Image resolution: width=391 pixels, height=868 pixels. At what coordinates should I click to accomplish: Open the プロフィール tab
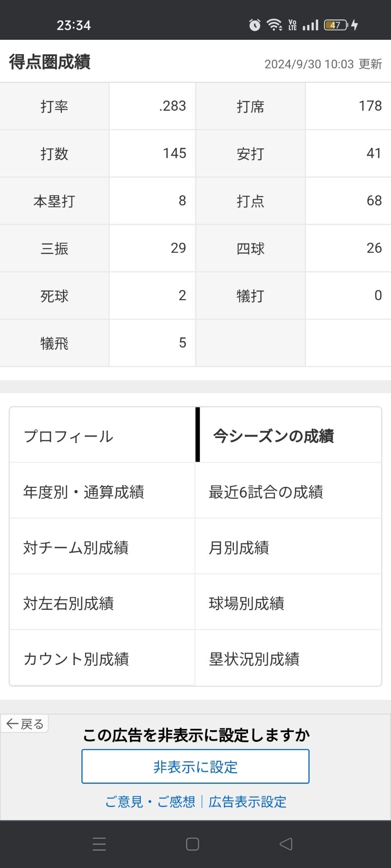tap(102, 436)
